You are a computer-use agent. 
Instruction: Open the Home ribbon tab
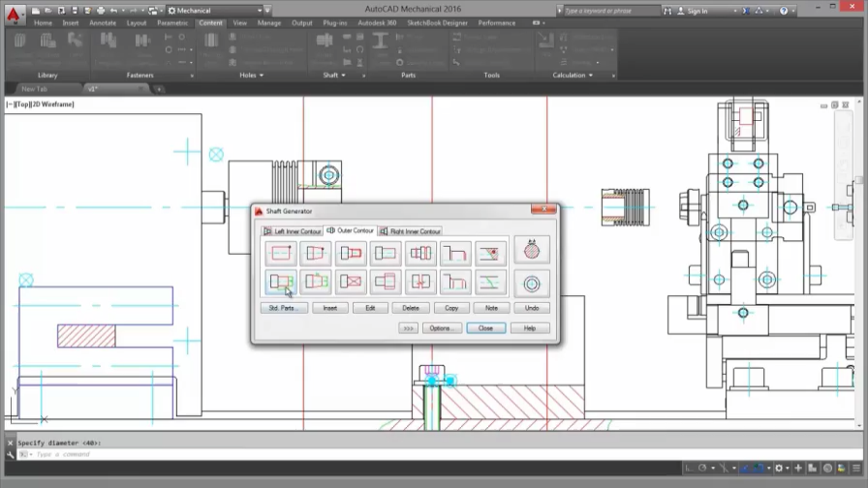(x=43, y=23)
